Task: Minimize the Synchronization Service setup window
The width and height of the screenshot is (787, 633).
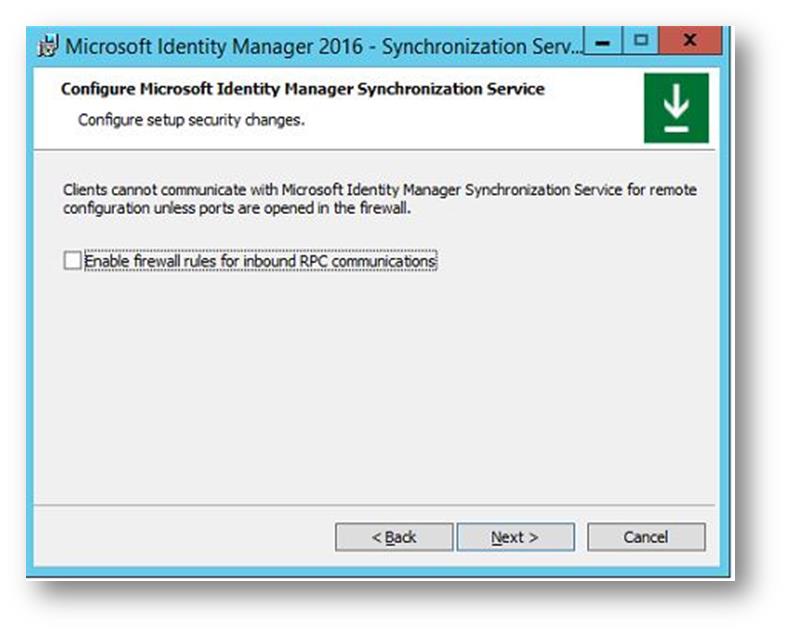Action: [603, 41]
